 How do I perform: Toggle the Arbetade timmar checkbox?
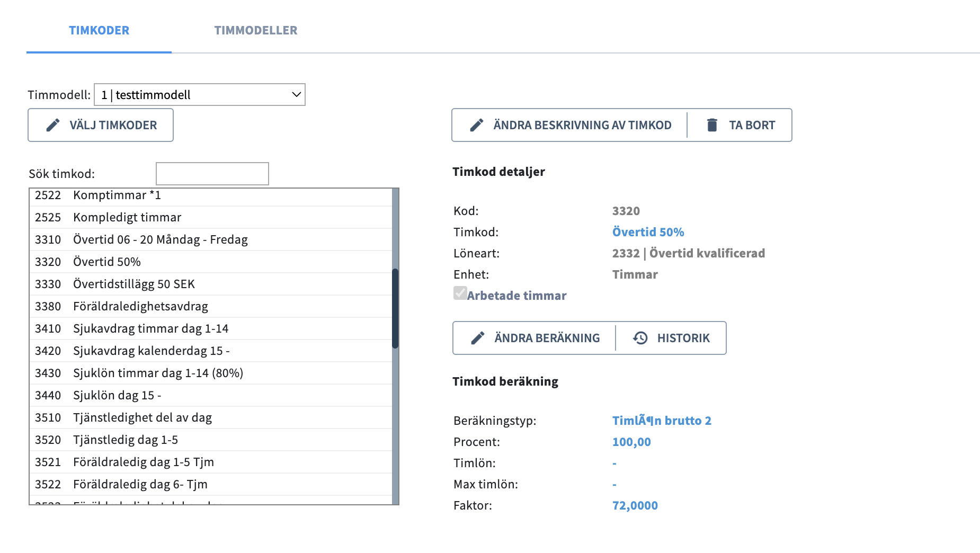click(x=460, y=293)
